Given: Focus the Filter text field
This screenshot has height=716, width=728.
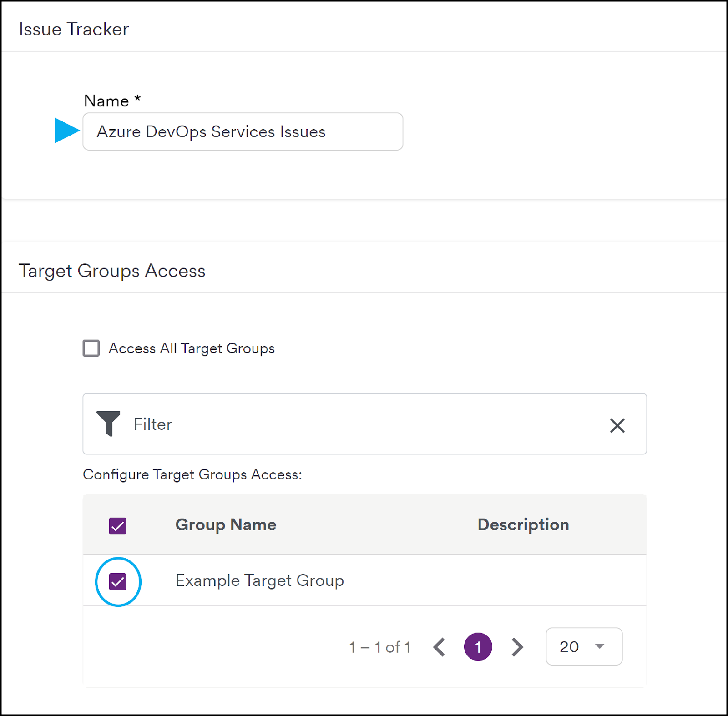Looking at the screenshot, I should pos(364,424).
